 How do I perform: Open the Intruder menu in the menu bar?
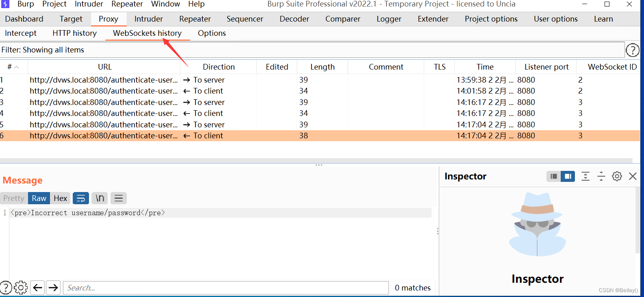tap(89, 4)
